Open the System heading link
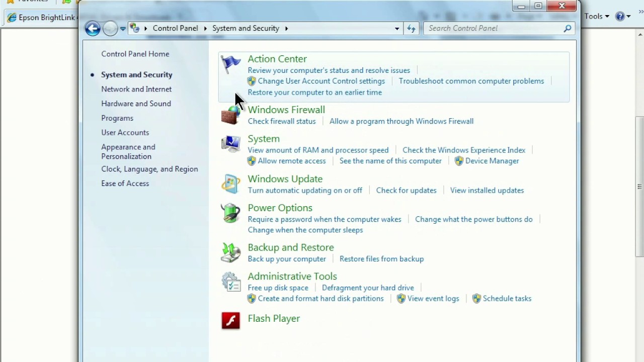Screen dimensions: 644x362 click(264, 139)
